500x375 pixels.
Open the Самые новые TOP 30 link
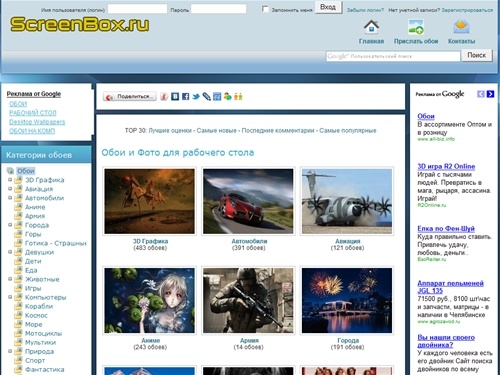(x=217, y=130)
